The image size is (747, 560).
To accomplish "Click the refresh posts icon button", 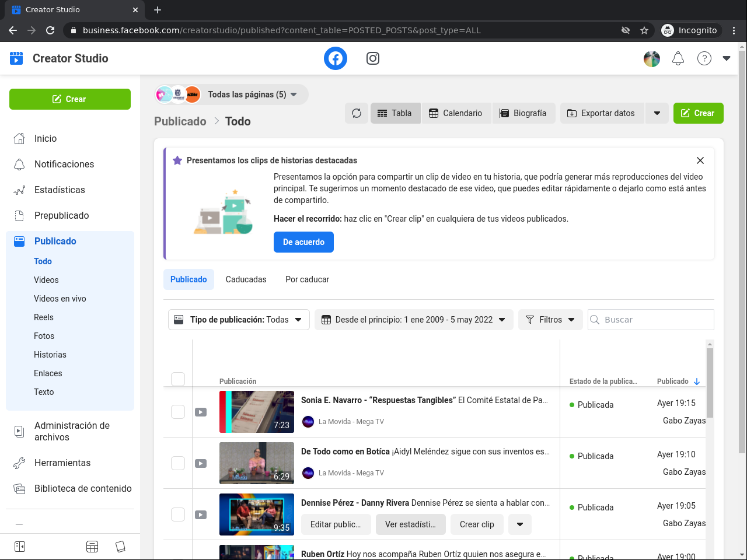I will point(357,113).
